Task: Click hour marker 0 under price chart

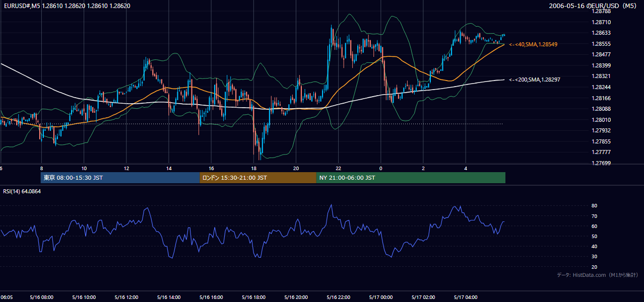Action: pyautogui.click(x=381, y=169)
